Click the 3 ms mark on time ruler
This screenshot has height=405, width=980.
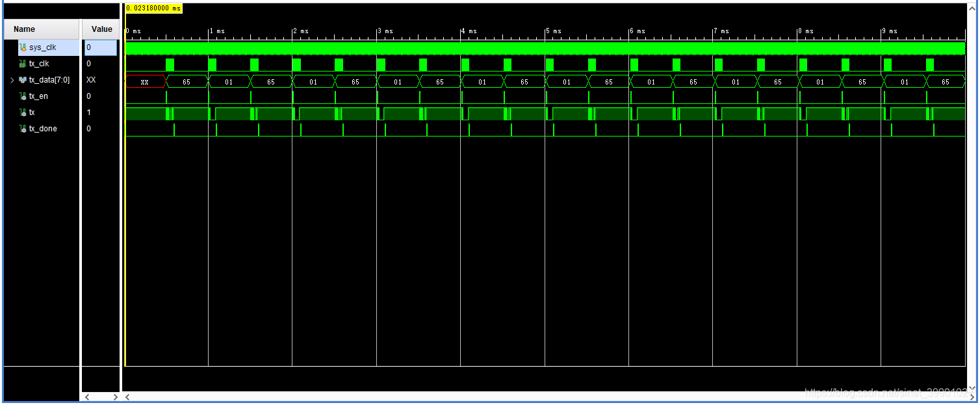(x=385, y=31)
